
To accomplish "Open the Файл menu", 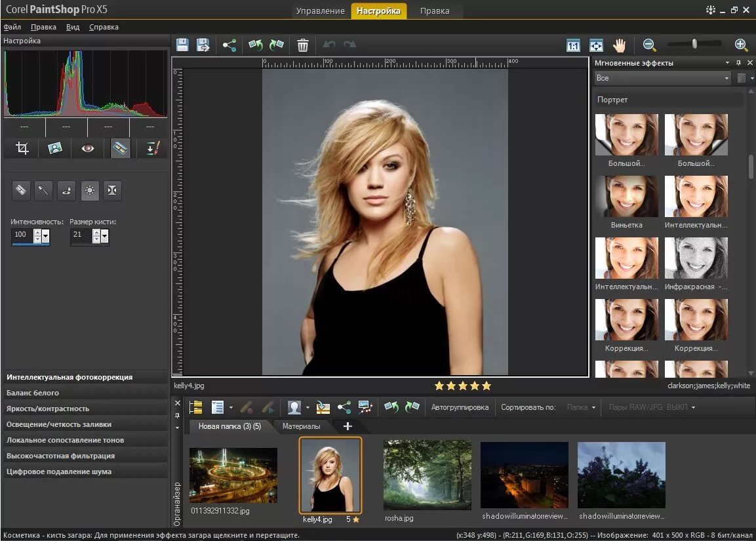I will tap(12, 28).
